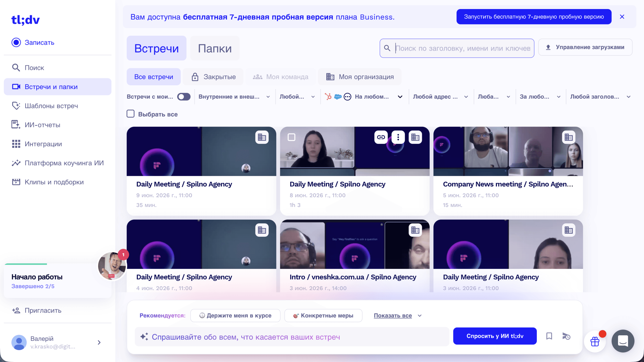
Task: Click organization icon on 4 июн. meeting
Action: click(x=262, y=230)
